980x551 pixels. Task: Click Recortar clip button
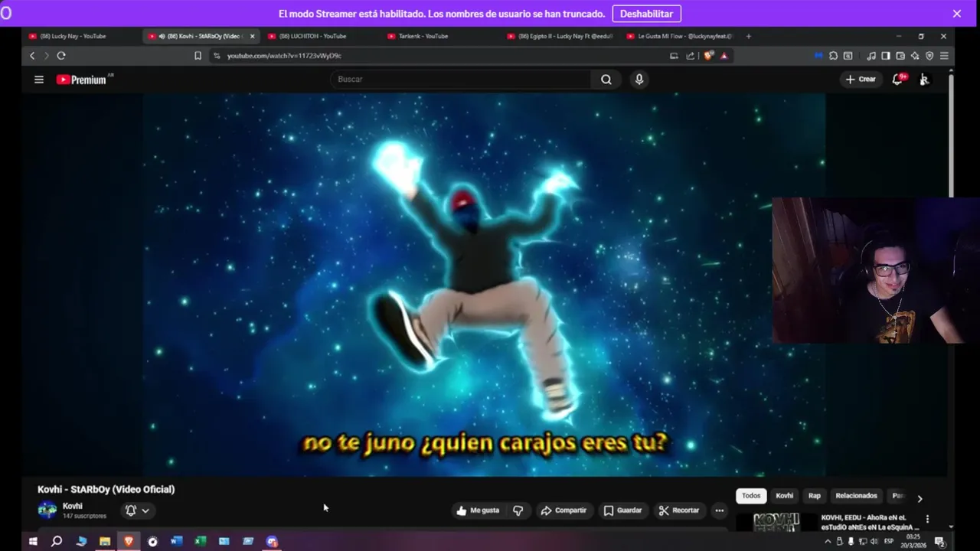pos(679,510)
